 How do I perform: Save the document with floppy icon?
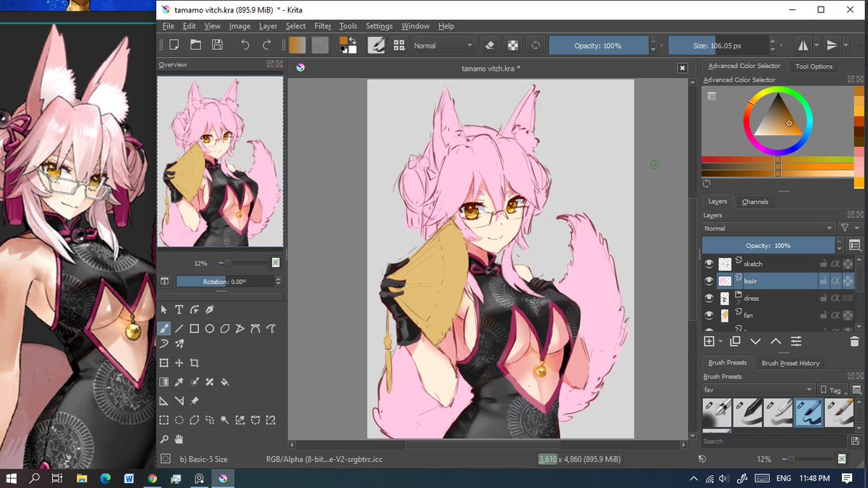[217, 45]
